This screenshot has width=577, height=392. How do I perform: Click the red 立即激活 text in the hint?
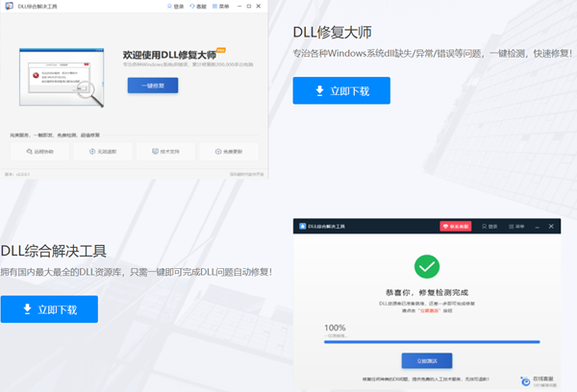point(429,310)
